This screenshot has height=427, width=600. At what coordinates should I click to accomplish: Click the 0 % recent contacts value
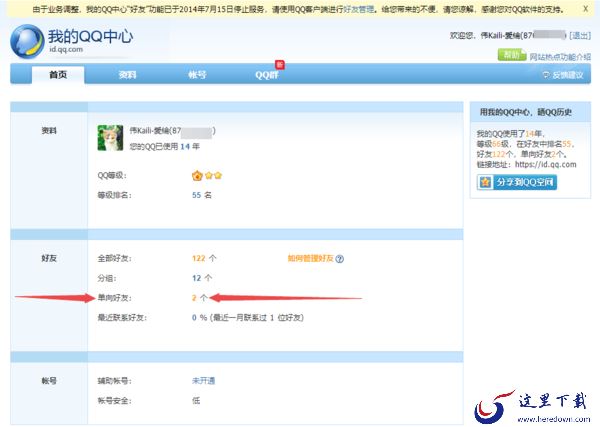[x=199, y=318]
